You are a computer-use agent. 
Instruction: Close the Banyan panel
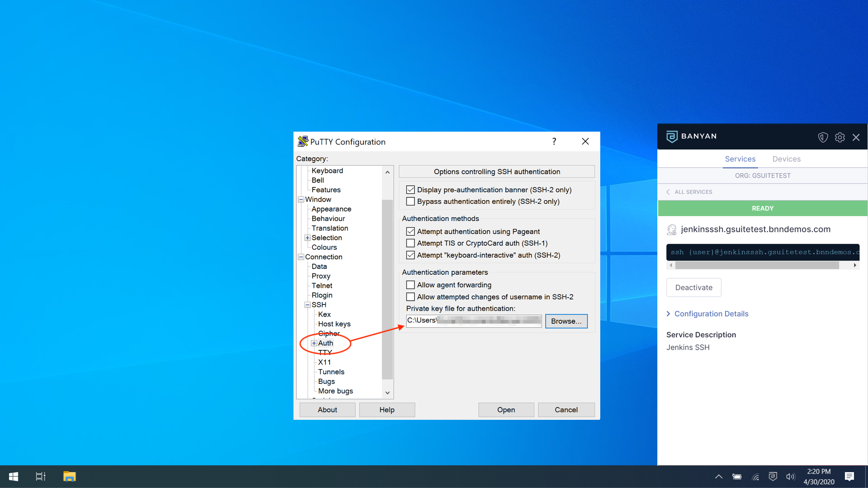point(856,137)
